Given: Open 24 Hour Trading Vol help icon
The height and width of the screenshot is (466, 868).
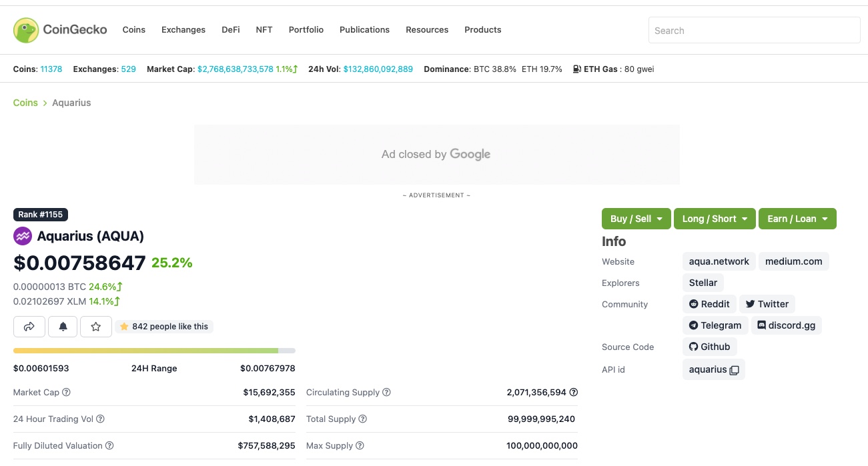Looking at the screenshot, I should coord(101,419).
